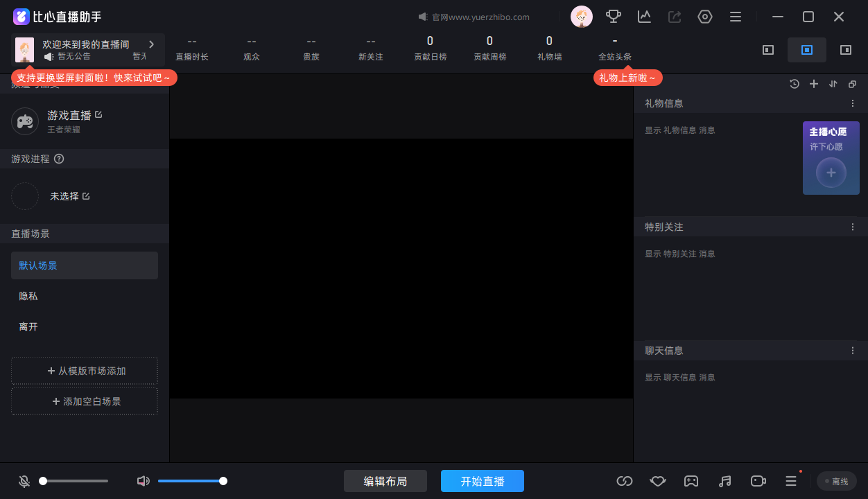Click 观众 stat label
Image resolution: width=868 pixels, height=499 pixels.
pyautogui.click(x=252, y=57)
